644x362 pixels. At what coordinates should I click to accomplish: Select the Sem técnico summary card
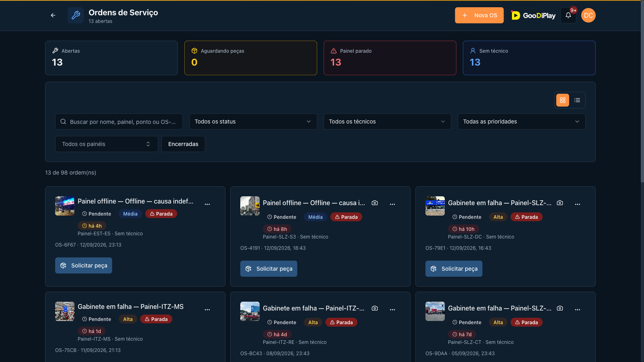[529, 58]
